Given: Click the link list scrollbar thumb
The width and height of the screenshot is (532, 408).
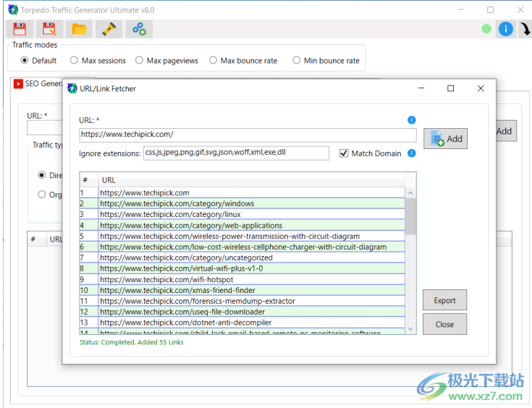Looking at the screenshot, I should [x=410, y=216].
